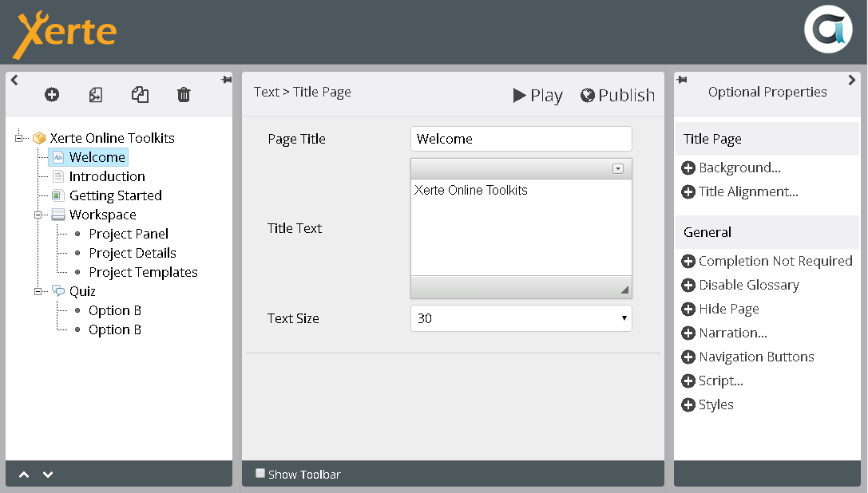Click the Getting Started page icon
This screenshot has height=493, width=868.
[x=57, y=195]
